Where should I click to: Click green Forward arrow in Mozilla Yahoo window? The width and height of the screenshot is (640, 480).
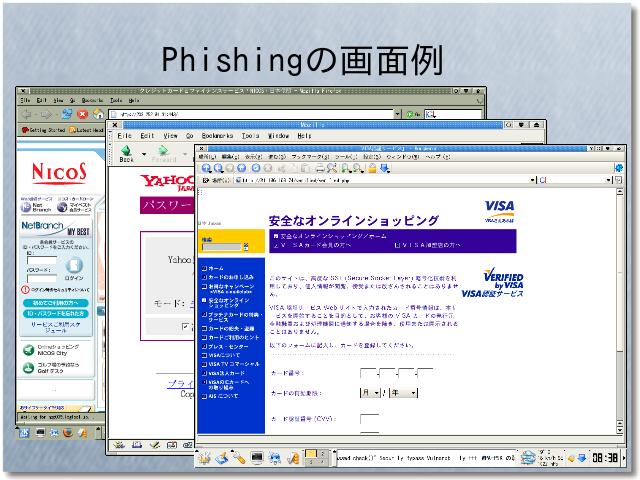164,151
